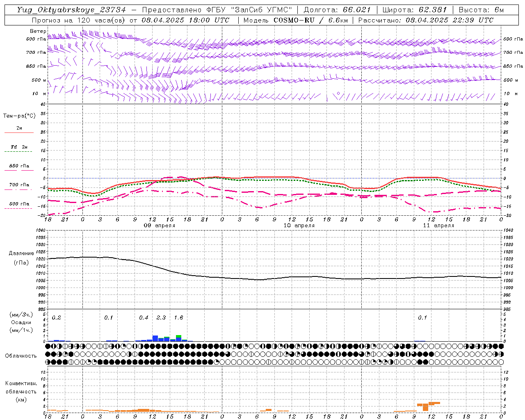Select the 500 м wind level label on left axis

[x=39, y=80]
